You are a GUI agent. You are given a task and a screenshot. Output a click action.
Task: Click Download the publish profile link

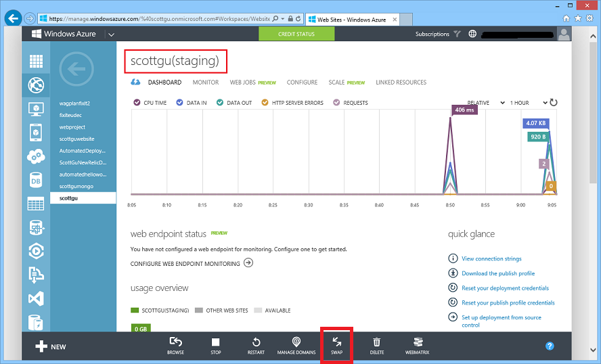pos(497,273)
